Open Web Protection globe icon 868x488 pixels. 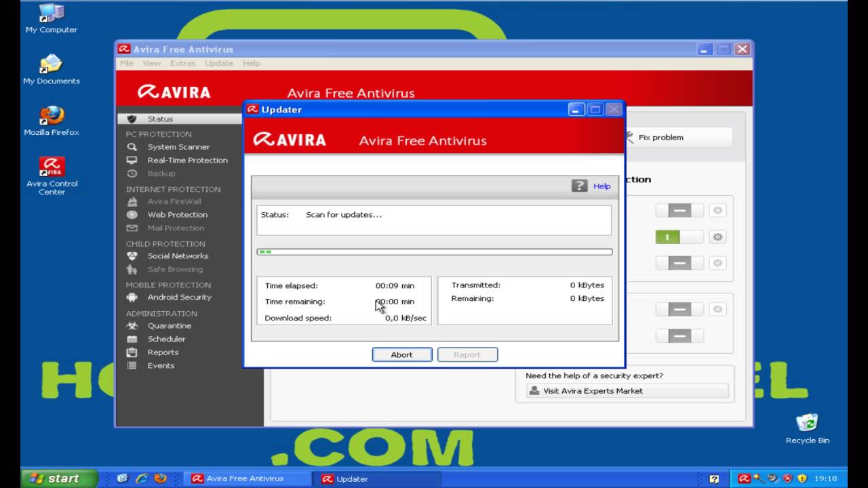tap(132, 214)
